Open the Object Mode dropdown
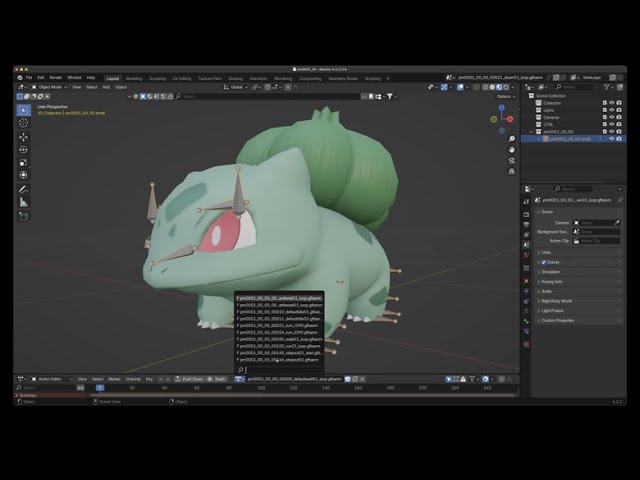640x480 pixels. tap(49, 87)
